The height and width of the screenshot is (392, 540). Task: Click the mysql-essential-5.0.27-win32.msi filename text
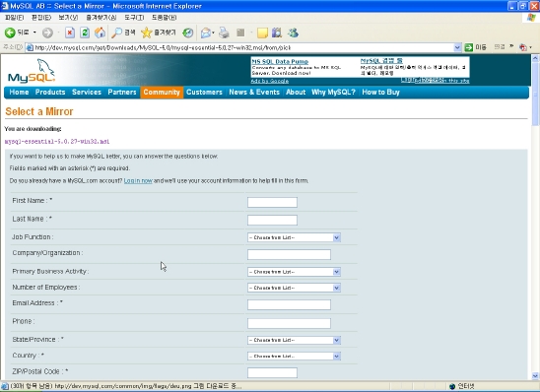pyautogui.click(x=57, y=142)
